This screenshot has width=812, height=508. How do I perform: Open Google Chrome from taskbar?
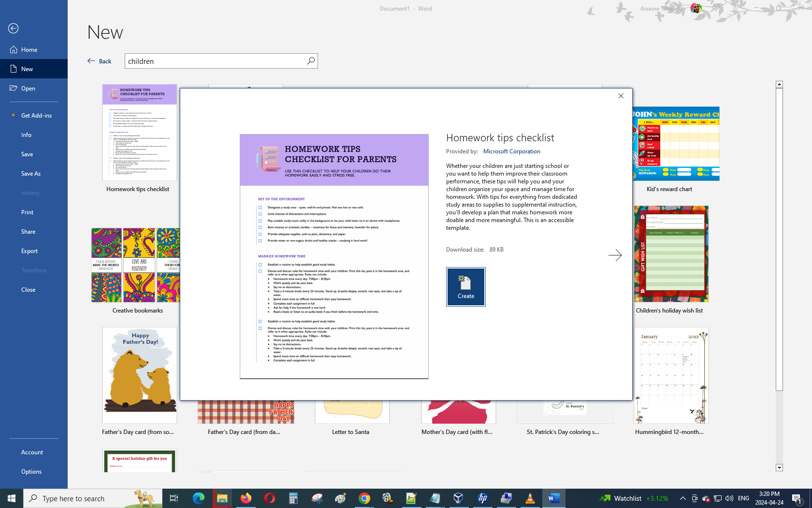click(x=364, y=498)
